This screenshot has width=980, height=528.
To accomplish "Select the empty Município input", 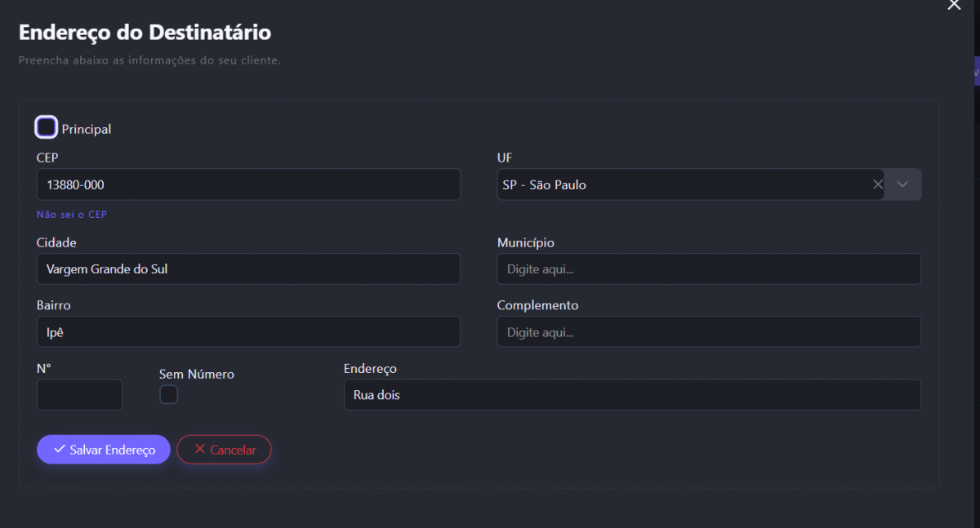I will click(x=709, y=268).
